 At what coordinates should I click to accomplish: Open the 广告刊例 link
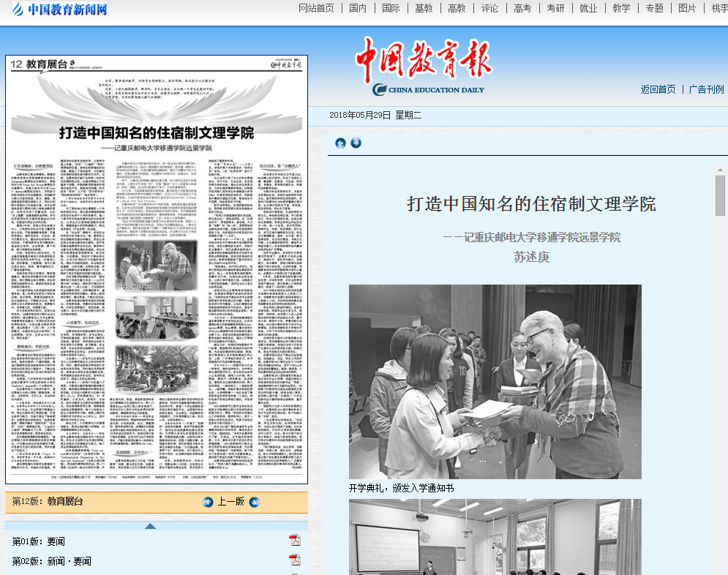click(706, 89)
